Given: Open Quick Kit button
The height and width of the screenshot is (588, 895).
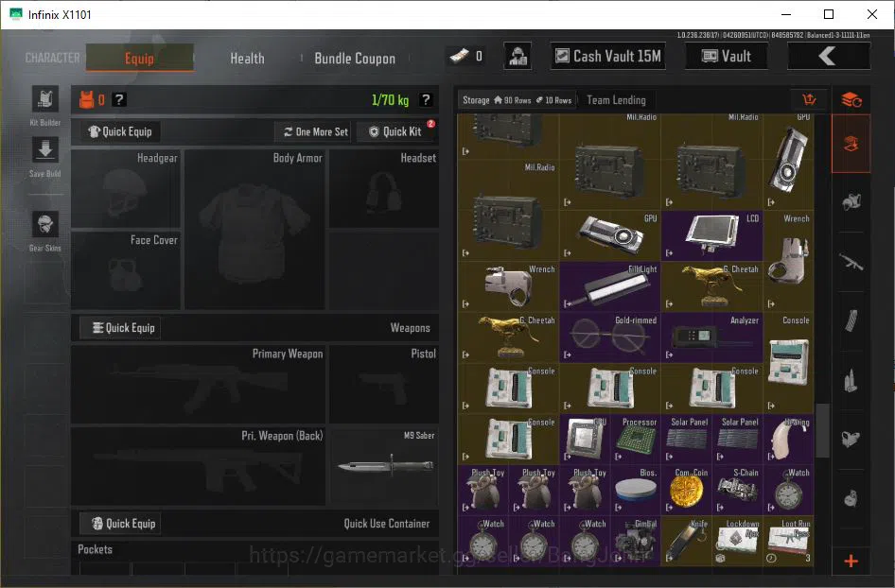Looking at the screenshot, I should pos(395,131).
